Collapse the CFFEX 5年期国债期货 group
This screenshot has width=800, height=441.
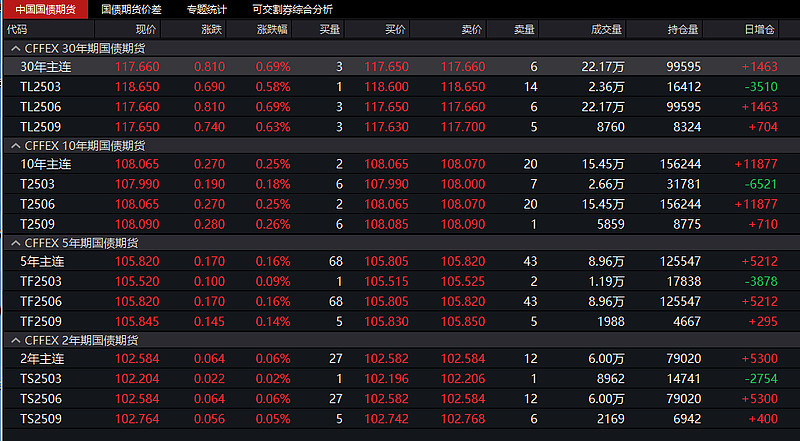[x=16, y=243]
